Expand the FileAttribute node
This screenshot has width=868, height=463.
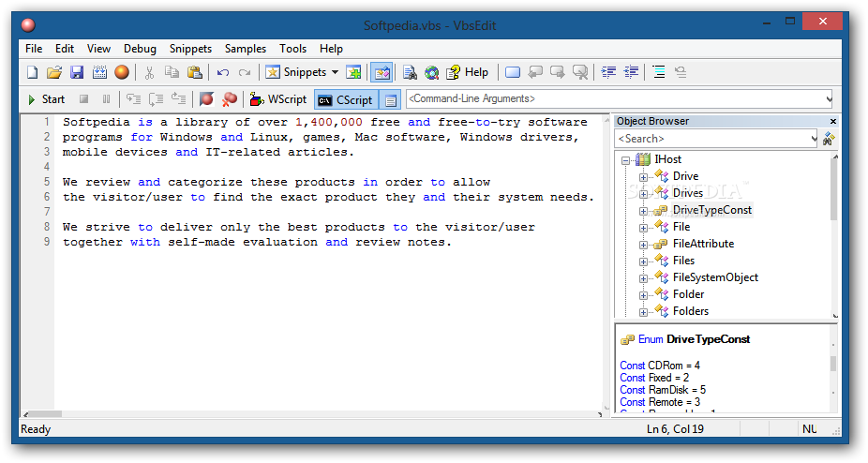click(x=643, y=245)
